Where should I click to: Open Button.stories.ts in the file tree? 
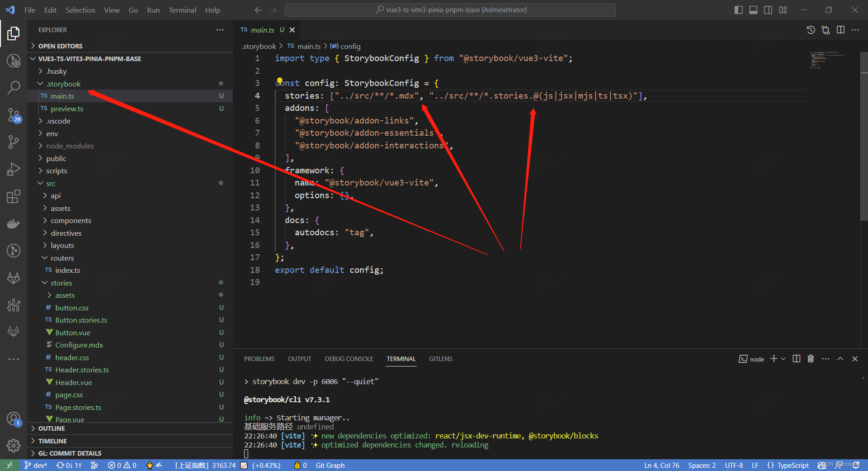81,320
